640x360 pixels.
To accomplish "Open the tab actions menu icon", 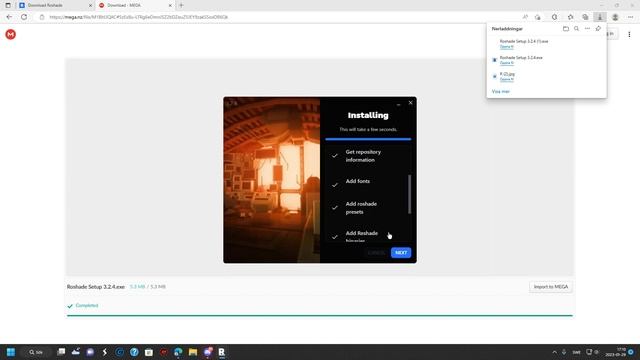I will point(8,5).
